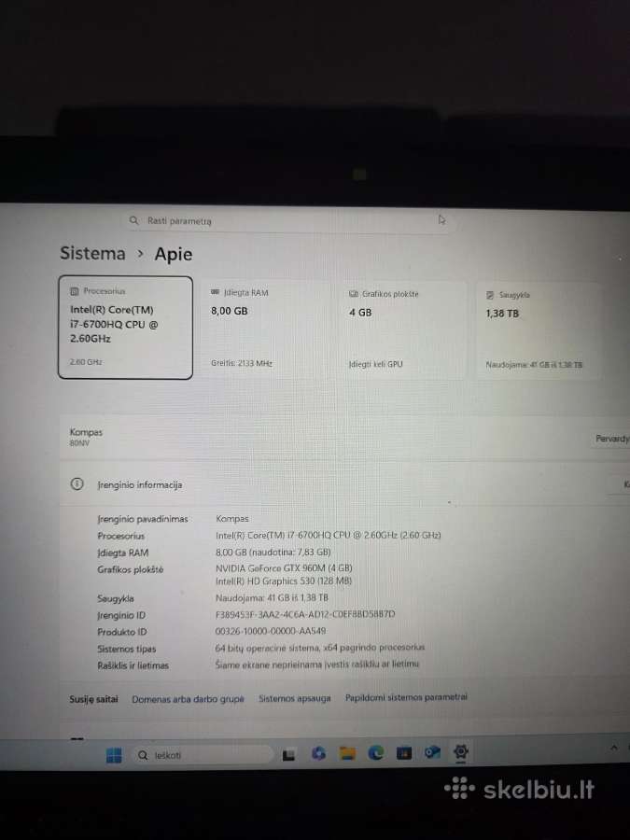
Task: Select the Procesorius card
Action: point(125,328)
